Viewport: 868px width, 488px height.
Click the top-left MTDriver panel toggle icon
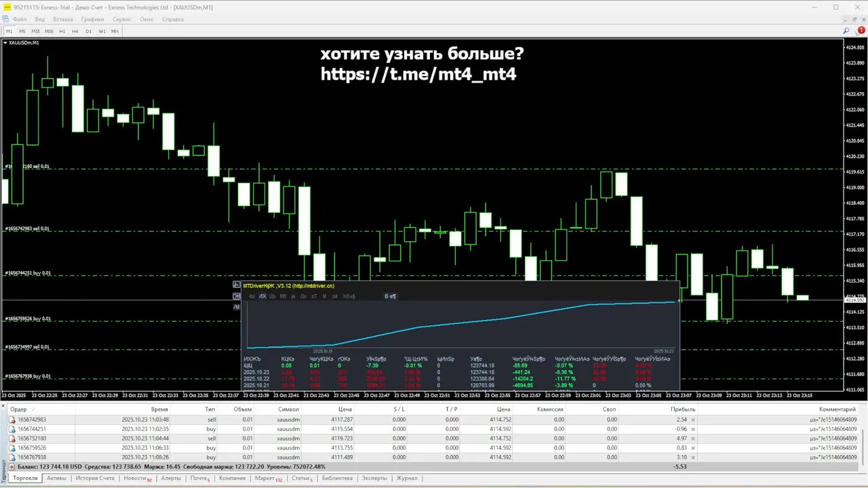point(237,285)
